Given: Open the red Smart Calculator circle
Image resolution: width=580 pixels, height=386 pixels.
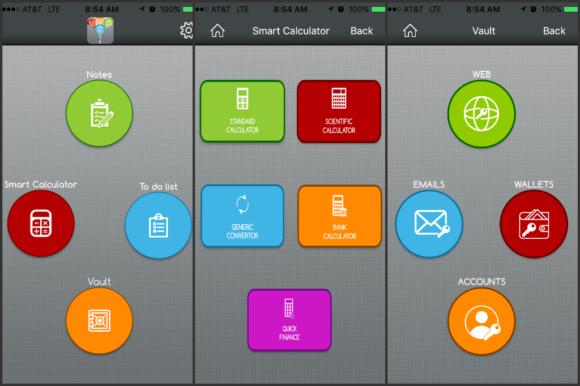Looking at the screenshot, I should [41, 223].
